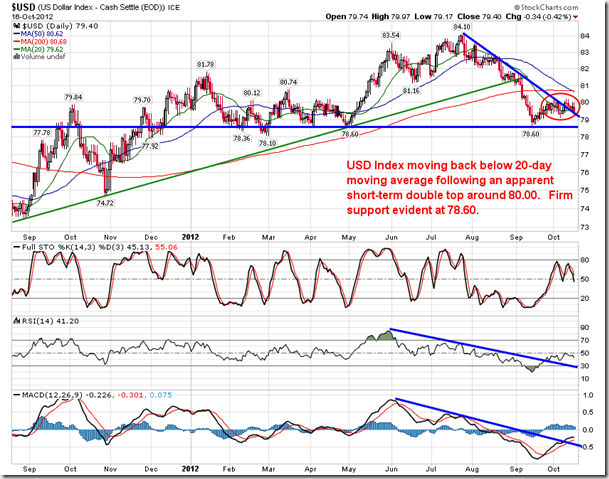Click the 84.10 peak price label
Viewport: 609px width, 479px height.
[x=461, y=30]
